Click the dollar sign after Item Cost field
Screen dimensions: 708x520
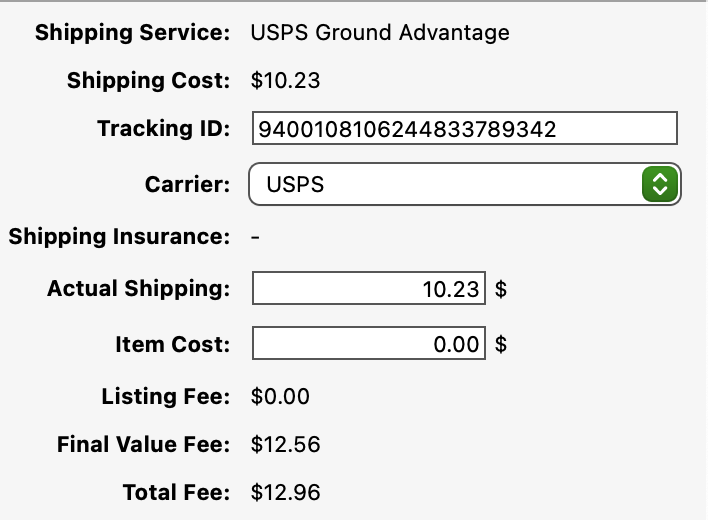coord(501,346)
